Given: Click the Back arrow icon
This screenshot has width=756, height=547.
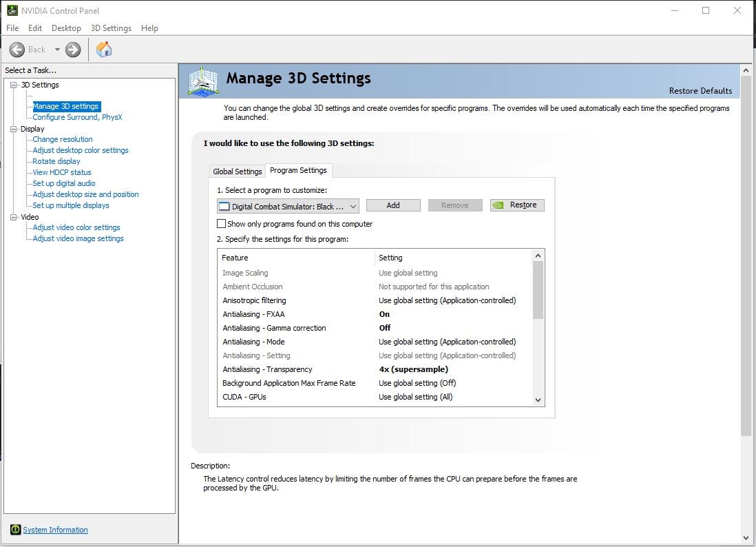Looking at the screenshot, I should pos(17,49).
